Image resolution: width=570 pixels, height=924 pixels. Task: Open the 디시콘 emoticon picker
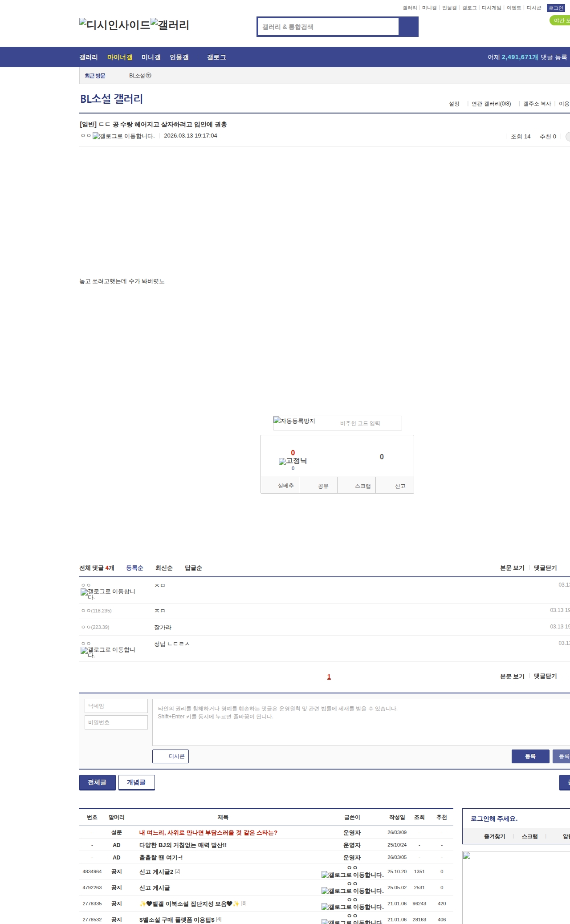(171, 756)
